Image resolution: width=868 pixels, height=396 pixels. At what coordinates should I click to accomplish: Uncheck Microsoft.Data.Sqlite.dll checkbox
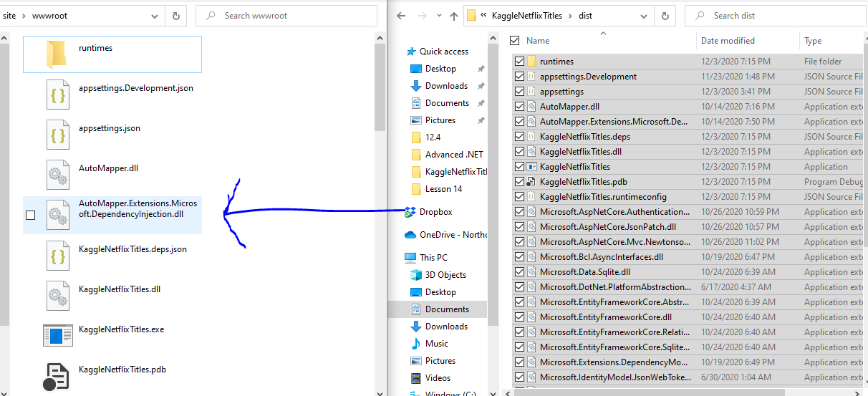click(519, 272)
